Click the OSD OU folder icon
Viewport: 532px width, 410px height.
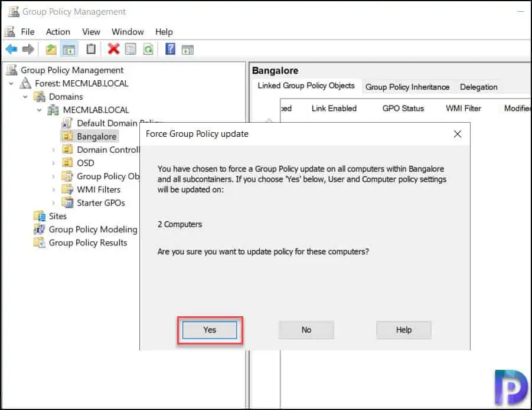67,163
